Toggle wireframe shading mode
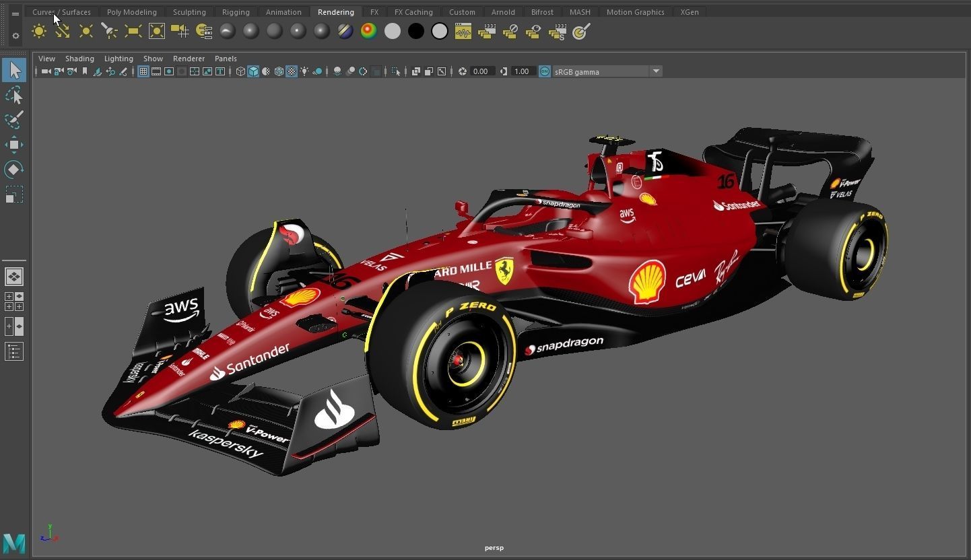 pyautogui.click(x=240, y=71)
